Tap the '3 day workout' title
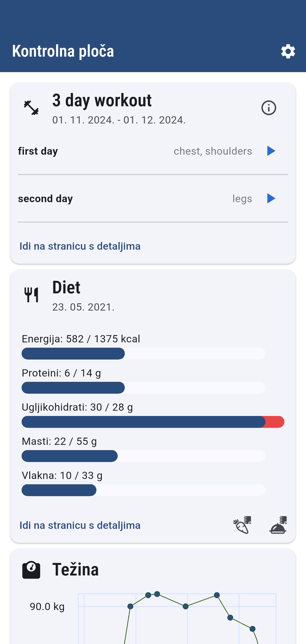Viewport: 306px width, 644px height. point(102,100)
